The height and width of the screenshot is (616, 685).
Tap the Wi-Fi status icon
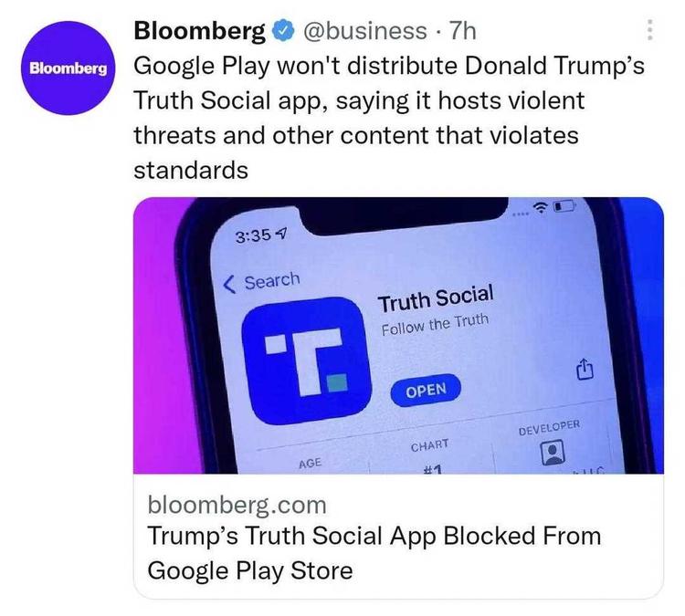(542, 208)
